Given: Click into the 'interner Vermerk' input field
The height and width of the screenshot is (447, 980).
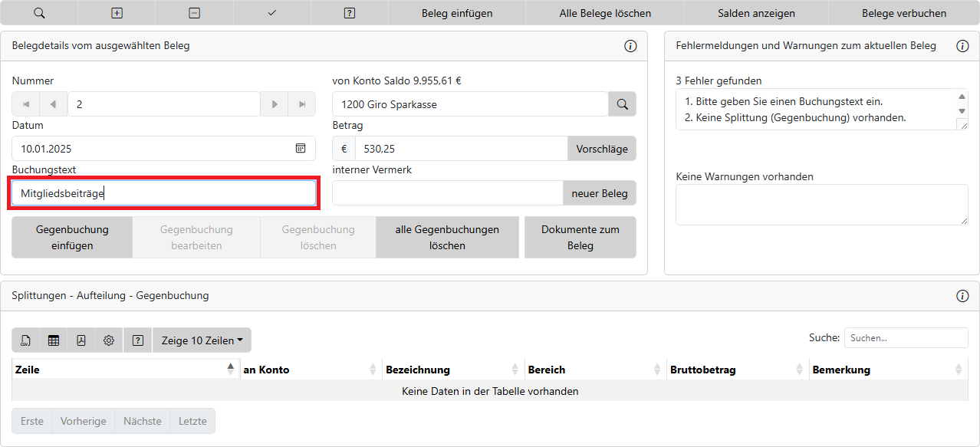Looking at the screenshot, I should pos(447,193).
